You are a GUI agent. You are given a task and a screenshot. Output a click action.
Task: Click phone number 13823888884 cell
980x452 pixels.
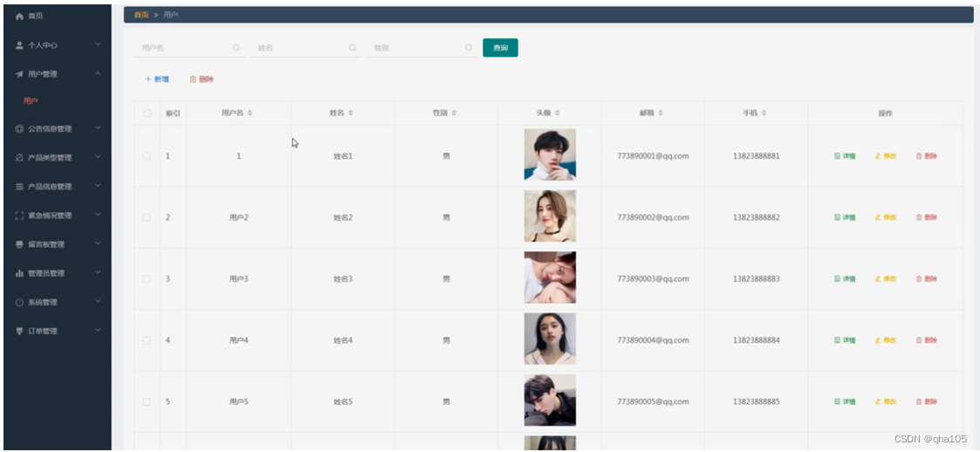(x=757, y=340)
